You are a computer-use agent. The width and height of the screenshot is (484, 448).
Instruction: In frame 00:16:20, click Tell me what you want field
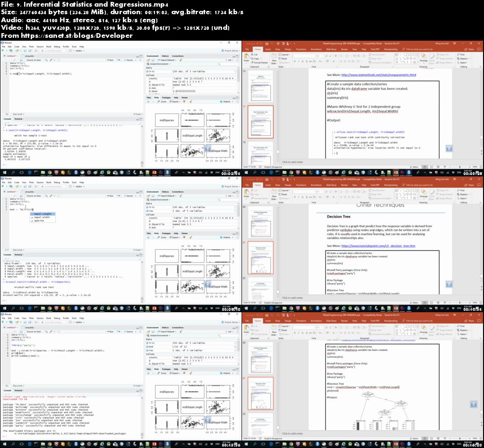[417, 321]
